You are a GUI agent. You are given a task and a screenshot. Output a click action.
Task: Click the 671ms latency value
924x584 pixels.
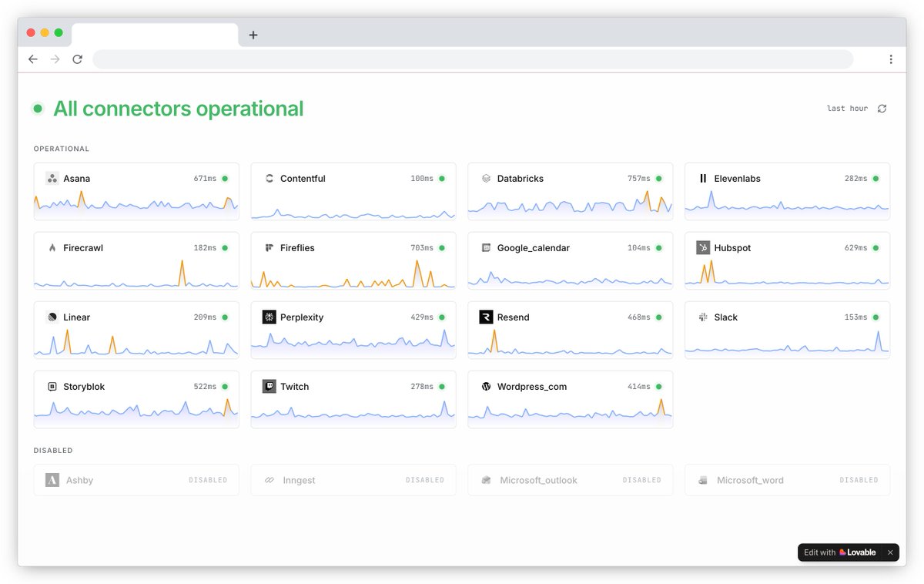(205, 179)
